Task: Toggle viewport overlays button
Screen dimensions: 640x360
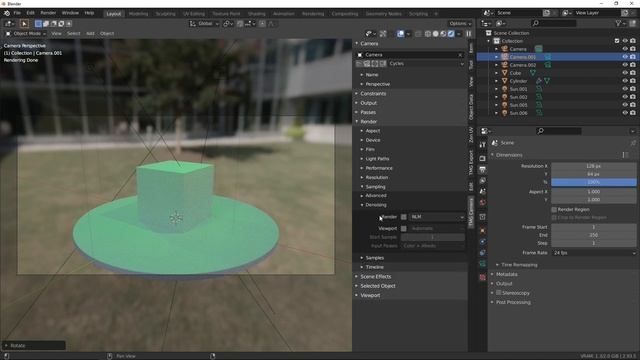Action: 400,33
